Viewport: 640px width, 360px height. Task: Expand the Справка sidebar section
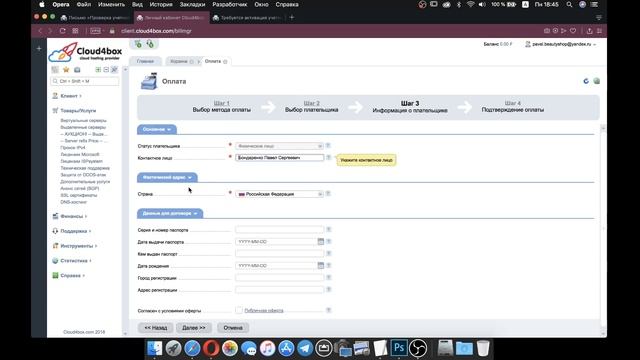point(71,276)
